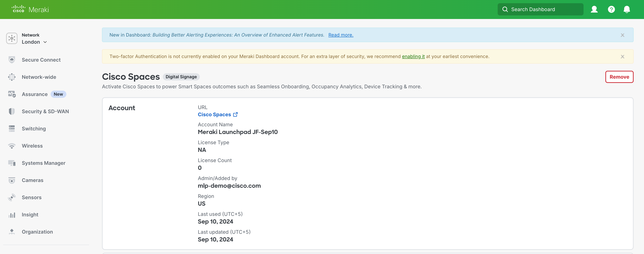The width and height of the screenshot is (644, 254).
Task: Focus the Search Dashboard field
Action: tap(540, 9)
